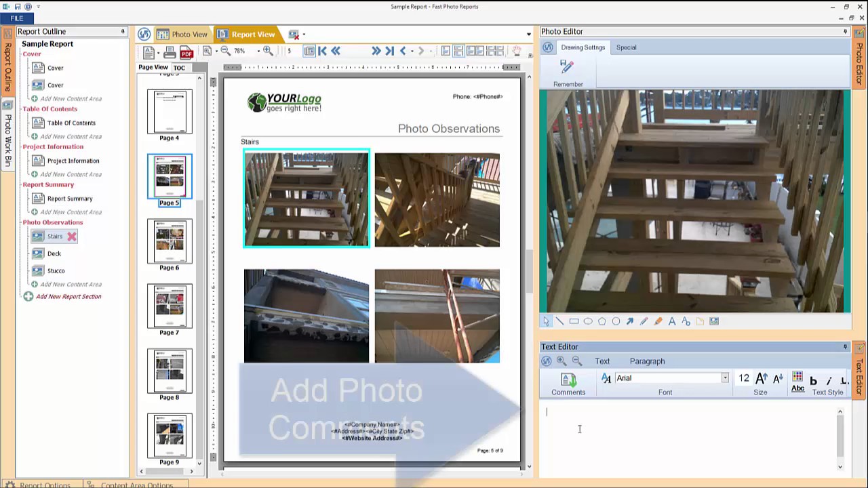Go to the next page
This screenshot has height=488, width=868.
pyautogui.click(x=376, y=51)
